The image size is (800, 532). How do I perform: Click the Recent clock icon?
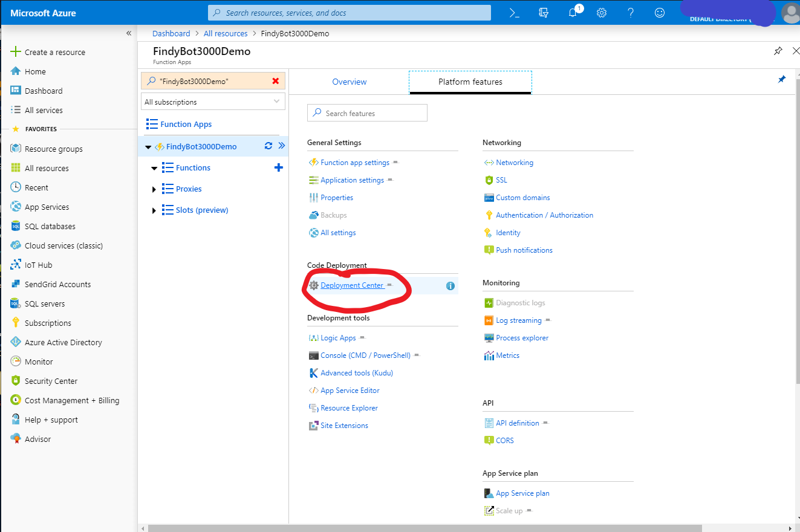click(x=16, y=187)
